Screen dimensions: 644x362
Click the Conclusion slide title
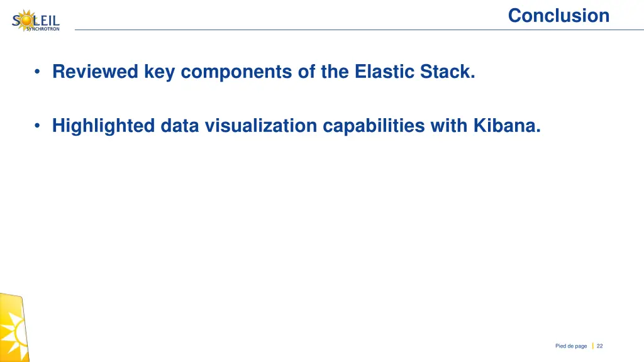(558, 16)
